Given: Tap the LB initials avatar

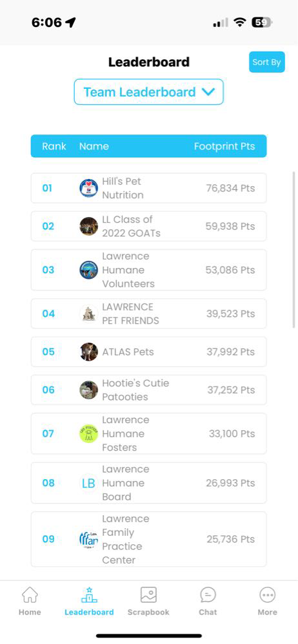Looking at the screenshot, I should click(x=88, y=483).
